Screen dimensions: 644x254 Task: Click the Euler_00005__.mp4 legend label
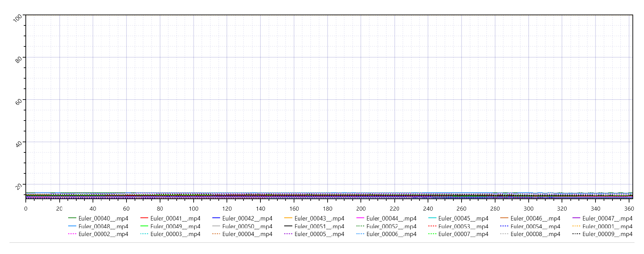coord(319,234)
